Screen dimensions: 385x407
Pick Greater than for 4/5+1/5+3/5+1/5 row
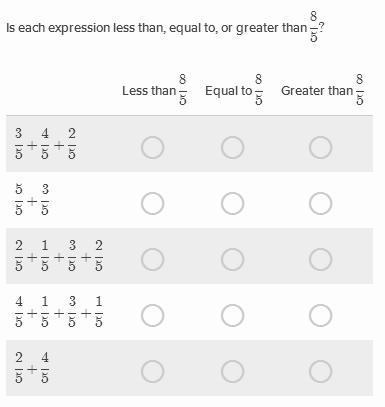point(320,315)
